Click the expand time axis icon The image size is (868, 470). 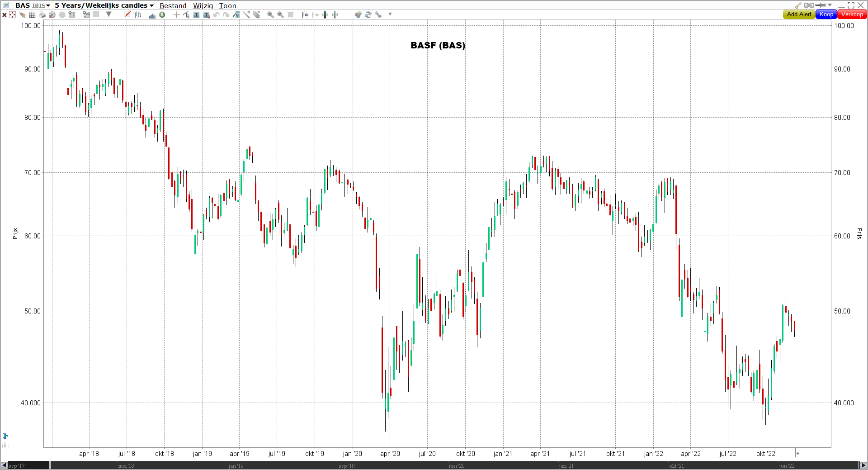[325, 14]
